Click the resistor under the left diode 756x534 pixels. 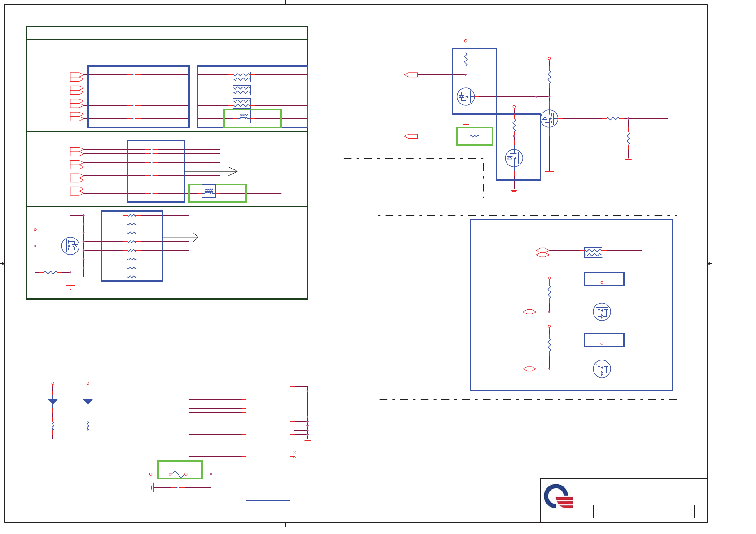[x=53, y=425]
